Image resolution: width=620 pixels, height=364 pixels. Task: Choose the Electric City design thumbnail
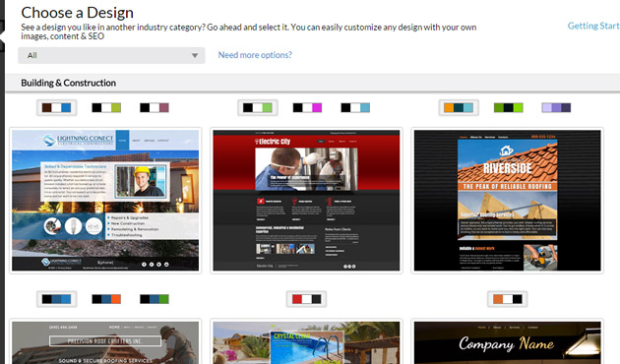click(x=306, y=201)
